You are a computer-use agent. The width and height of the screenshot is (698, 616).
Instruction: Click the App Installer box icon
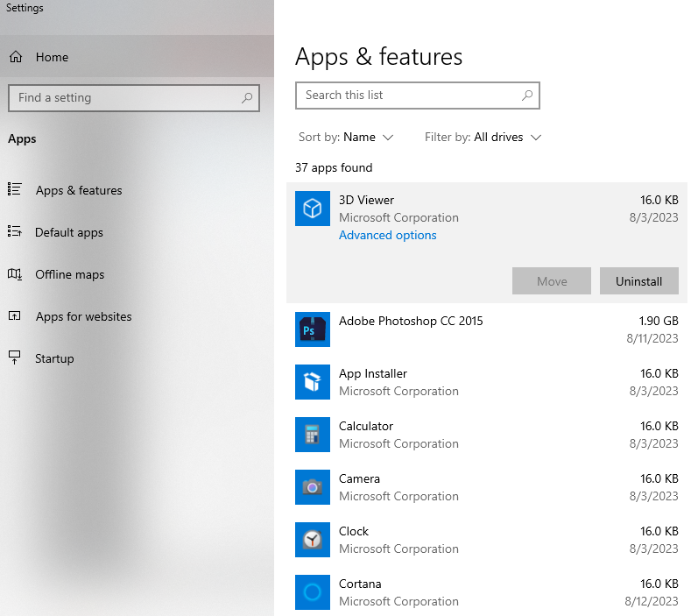(313, 382)
